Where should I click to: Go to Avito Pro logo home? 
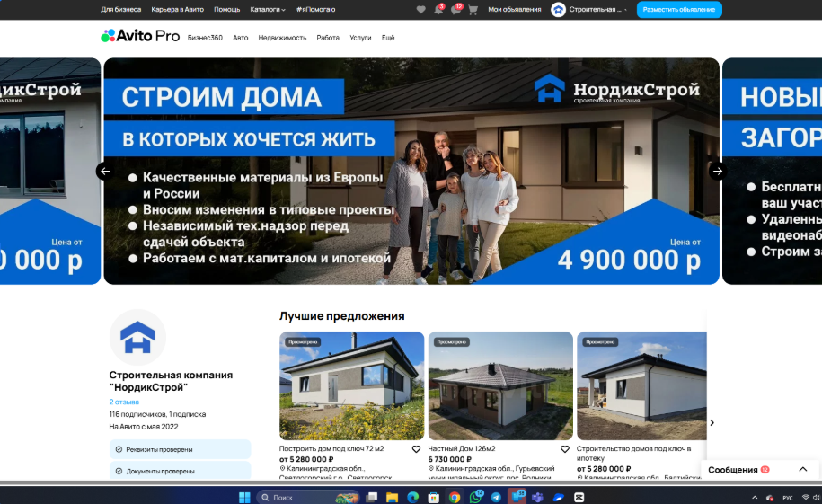pyautogui.click(x=140, y=36)
